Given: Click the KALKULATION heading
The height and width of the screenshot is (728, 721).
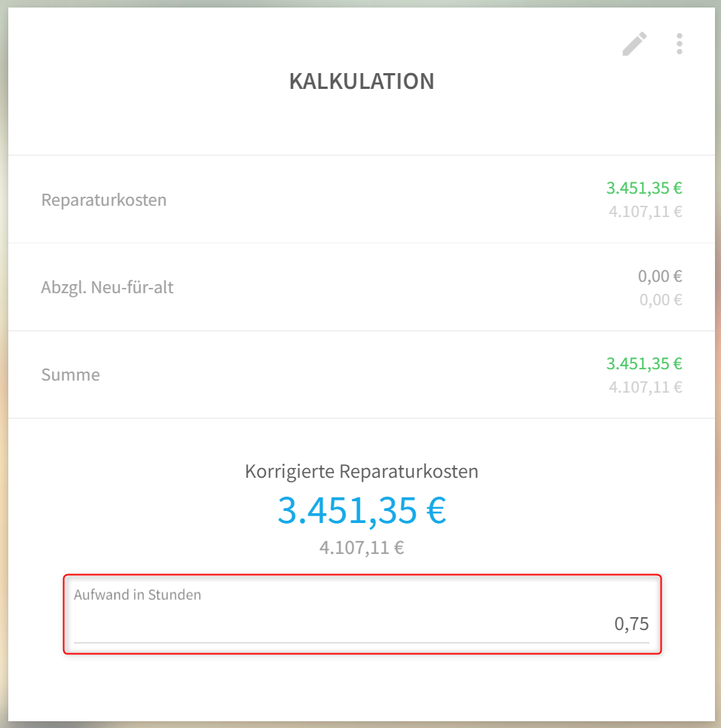Looking at the screenshot, I should pos(362,81).
